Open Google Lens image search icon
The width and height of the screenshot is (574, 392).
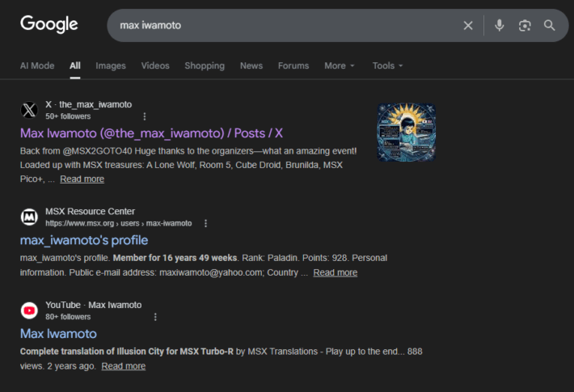point(525,25)
